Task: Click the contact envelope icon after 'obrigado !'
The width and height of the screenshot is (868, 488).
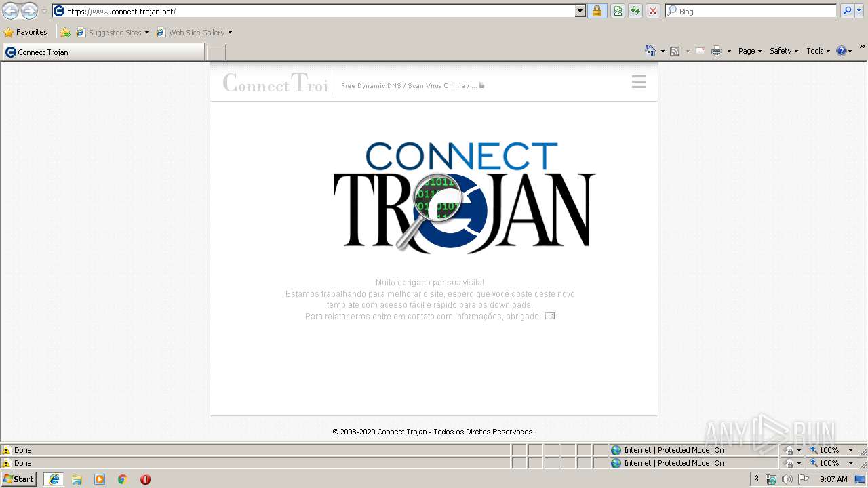Action: (x=550, y=316)
